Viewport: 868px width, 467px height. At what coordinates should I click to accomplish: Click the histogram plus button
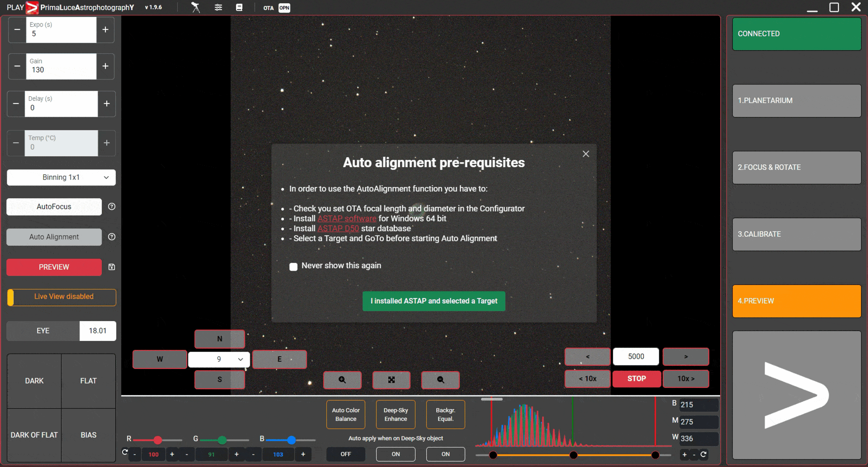pyautogui.click(x=684, y=454)
